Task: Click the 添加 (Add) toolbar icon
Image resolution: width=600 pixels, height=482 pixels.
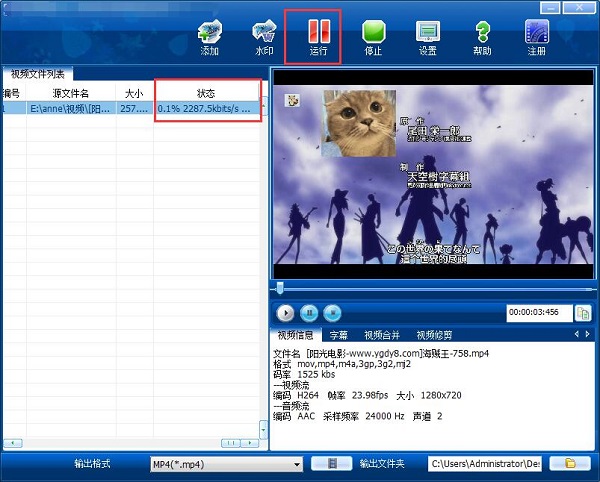Action: 209,38
